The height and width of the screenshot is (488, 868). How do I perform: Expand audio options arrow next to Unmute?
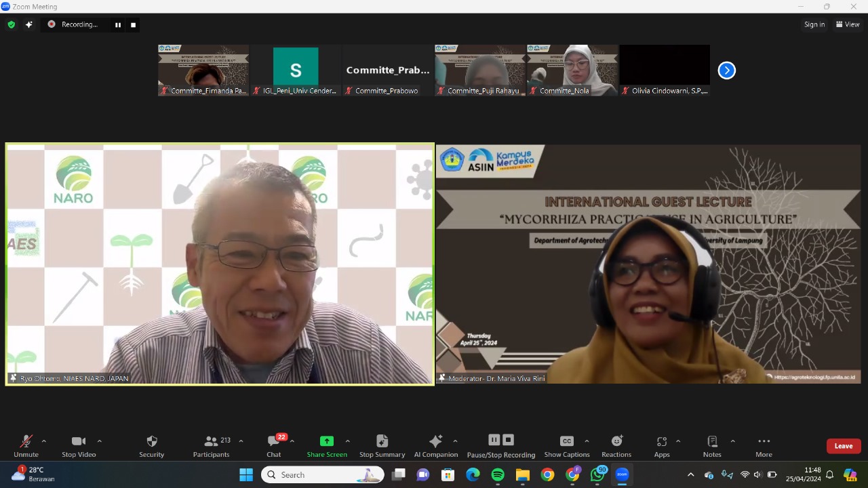pos(44,441)
